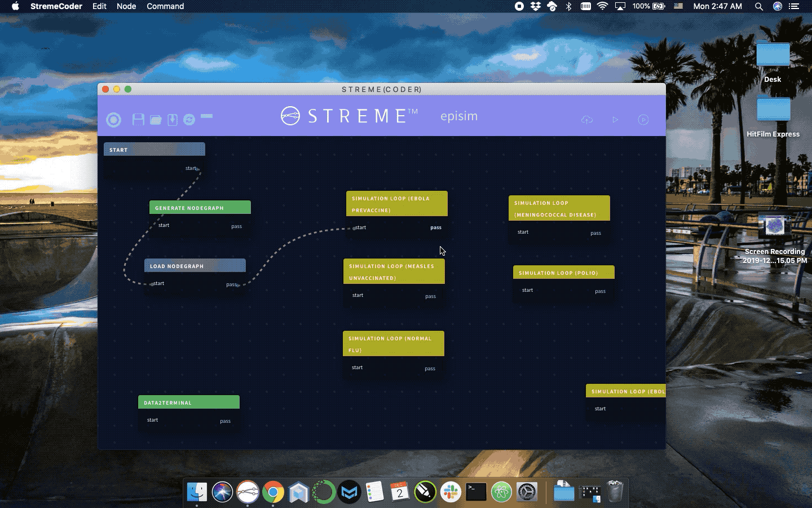Open Google Chrome from the Dock
Screen dimensions: 812x508
[x=273, y=492]
